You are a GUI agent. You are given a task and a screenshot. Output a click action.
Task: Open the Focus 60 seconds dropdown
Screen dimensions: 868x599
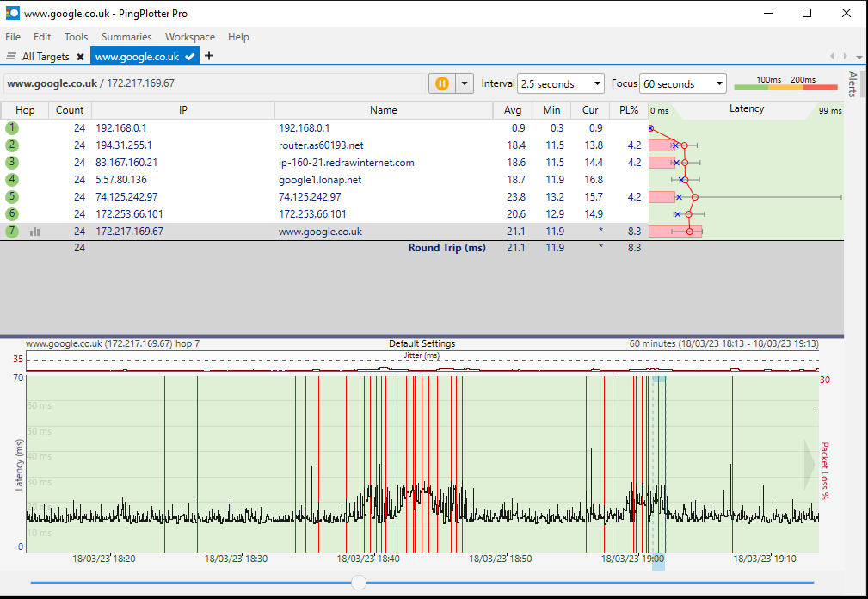pos(684,83)
